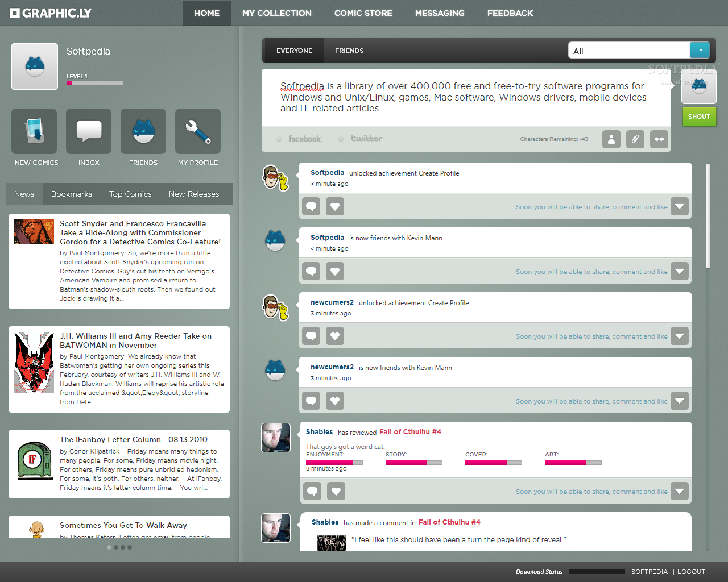
Task: Click the activity feed scrollbar
Action: [708, 216]
